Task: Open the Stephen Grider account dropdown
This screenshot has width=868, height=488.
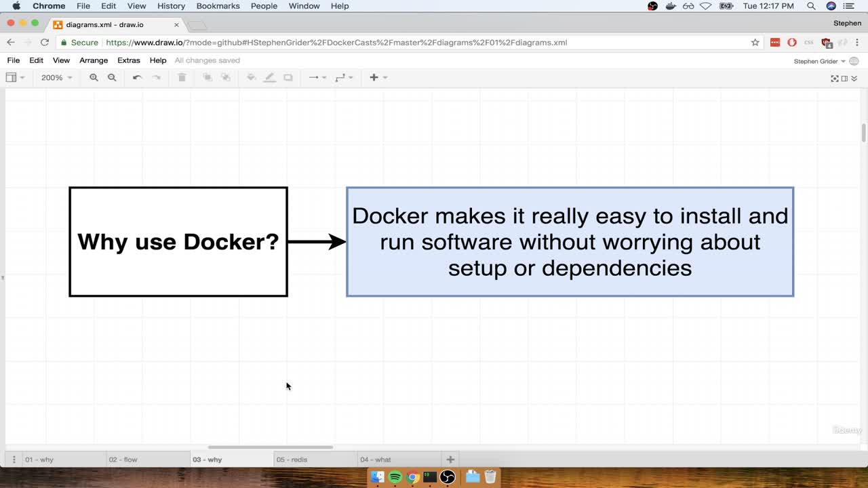Action: 820,61
